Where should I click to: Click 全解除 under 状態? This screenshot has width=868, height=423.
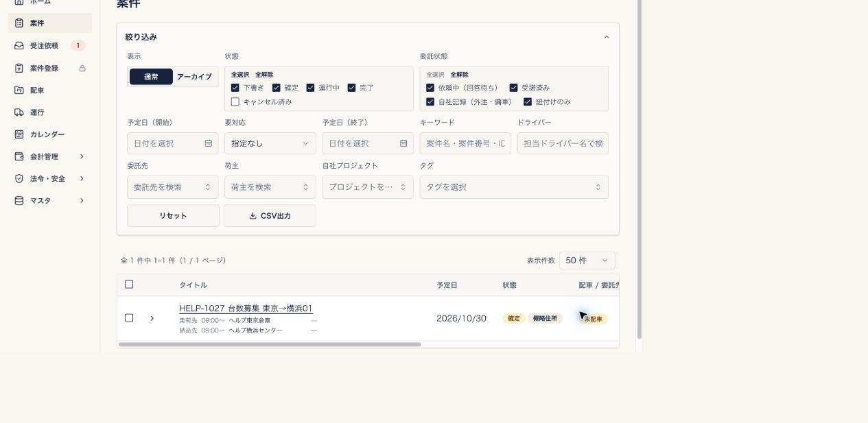point(264,75)
